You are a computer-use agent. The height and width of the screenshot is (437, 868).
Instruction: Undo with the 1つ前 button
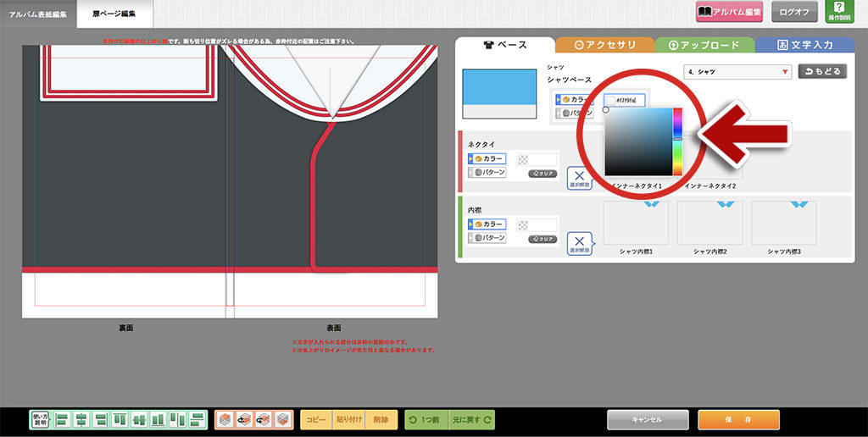[x=426, y=420]
